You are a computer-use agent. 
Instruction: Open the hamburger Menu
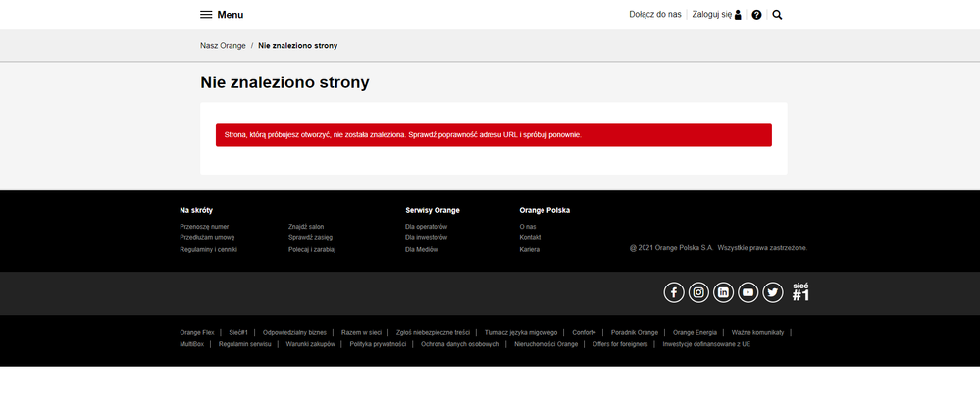pos(222,15)
